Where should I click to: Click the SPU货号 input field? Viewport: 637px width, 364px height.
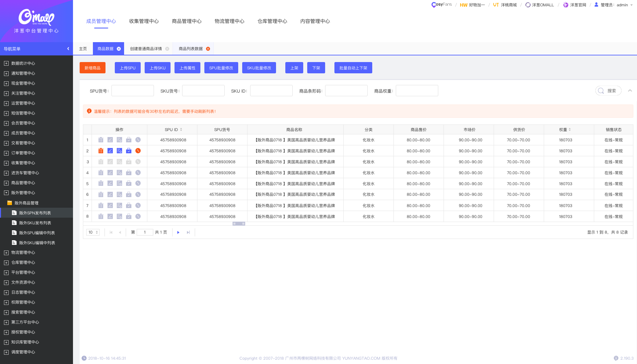coord(133,91)
